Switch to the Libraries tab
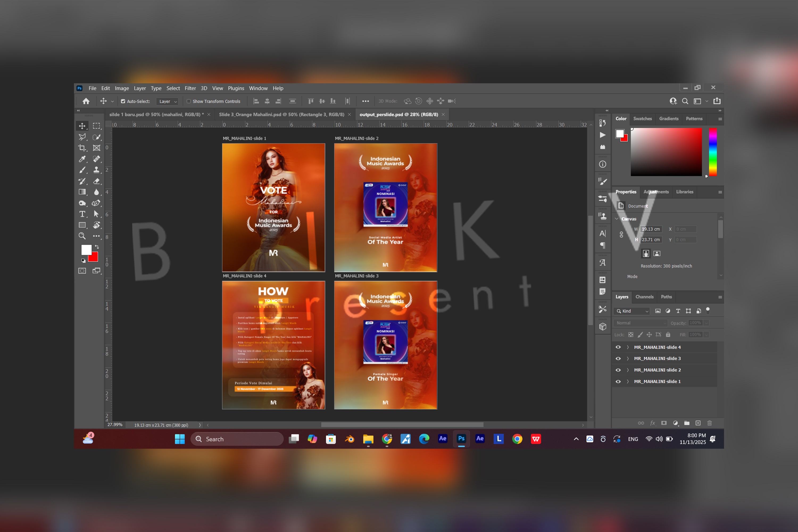The height and width of the screenshot is (532, 798). (685, 192)
